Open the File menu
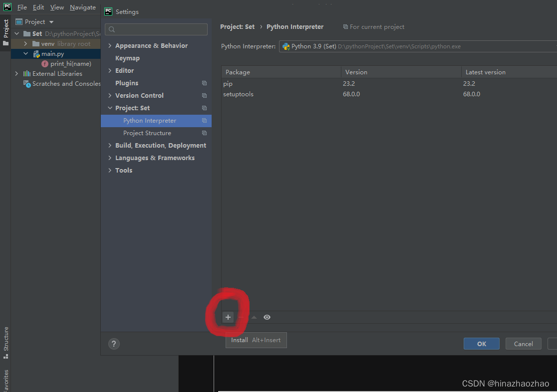The width and height of the screenshot is (557, 392). (x=22, y=7)
